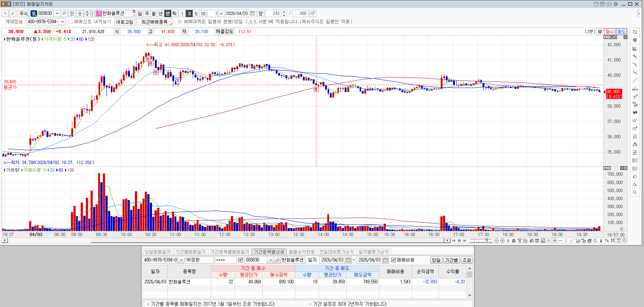Expand the interval value 3 dropdown
The height and width of the screenshot is (307, 644).
[221, 13]
